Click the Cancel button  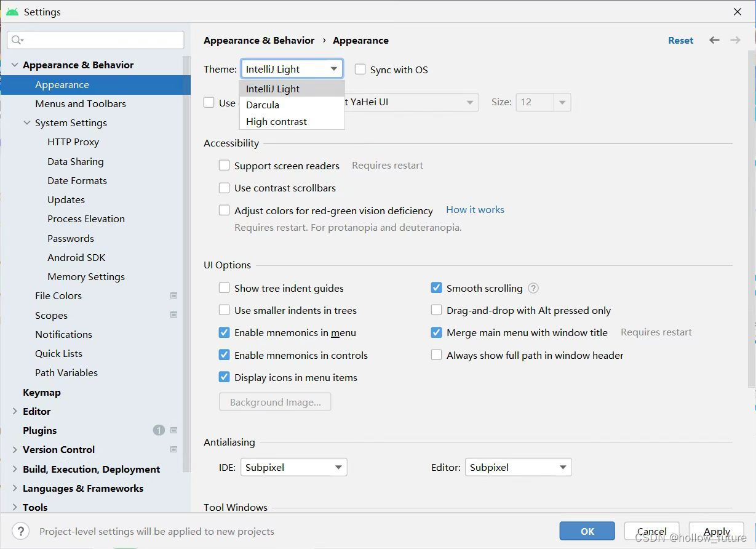point(652,531)
